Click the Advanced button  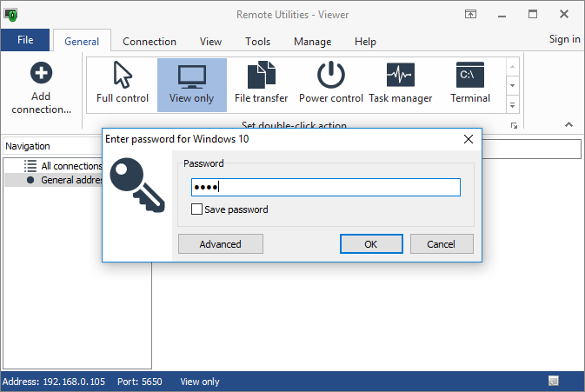tap(220, 244)
